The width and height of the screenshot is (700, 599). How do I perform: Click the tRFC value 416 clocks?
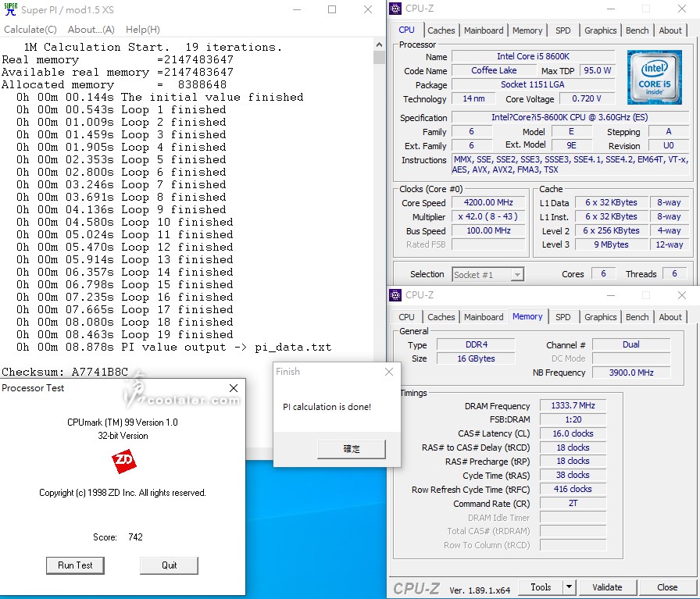click(573, 489)
